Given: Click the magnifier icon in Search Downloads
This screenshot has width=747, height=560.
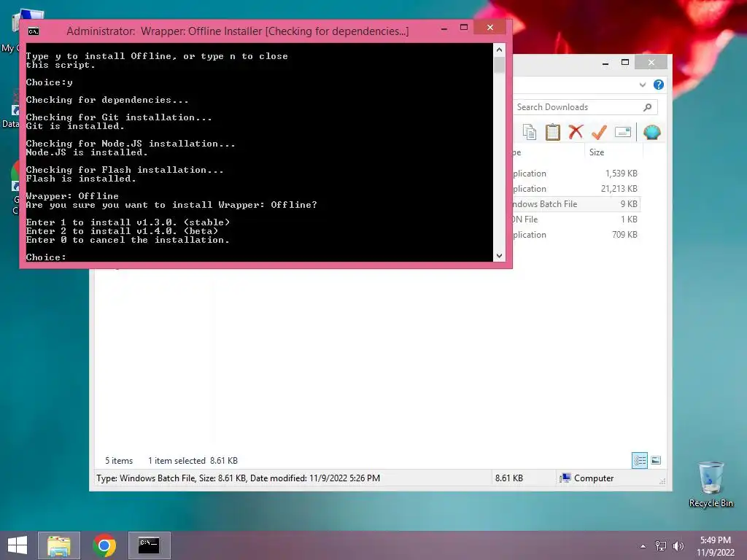Looking at the screenshot, I should click(x=647, y=107).
